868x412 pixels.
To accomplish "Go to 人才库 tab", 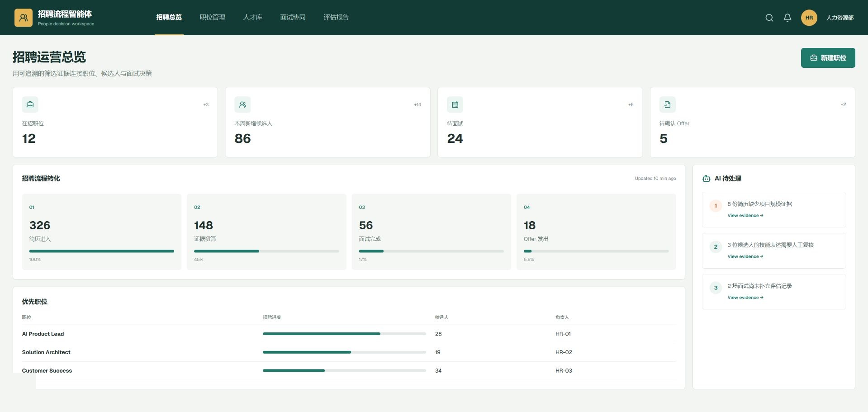I will [x=252, y=17].
